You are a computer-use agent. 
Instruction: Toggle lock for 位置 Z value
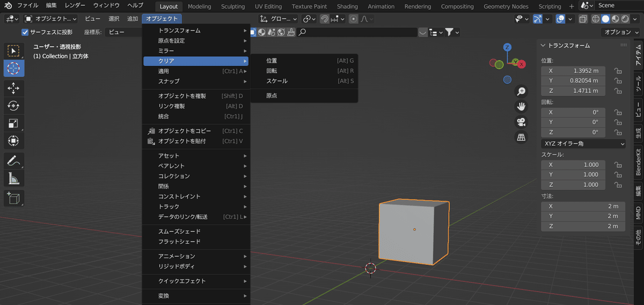[x=618, y=91]
